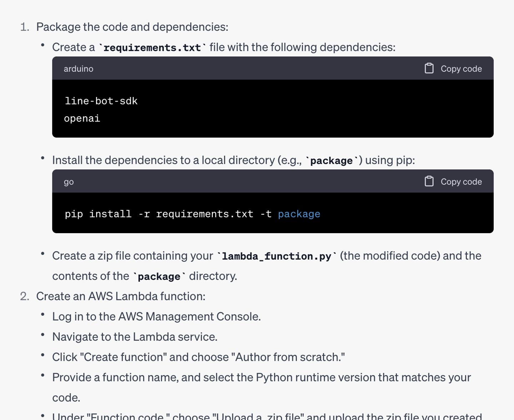514x420 pixels.
Task: Click the bullet mentioning "Author from scratch"
Action: click(x=198, y=357)
